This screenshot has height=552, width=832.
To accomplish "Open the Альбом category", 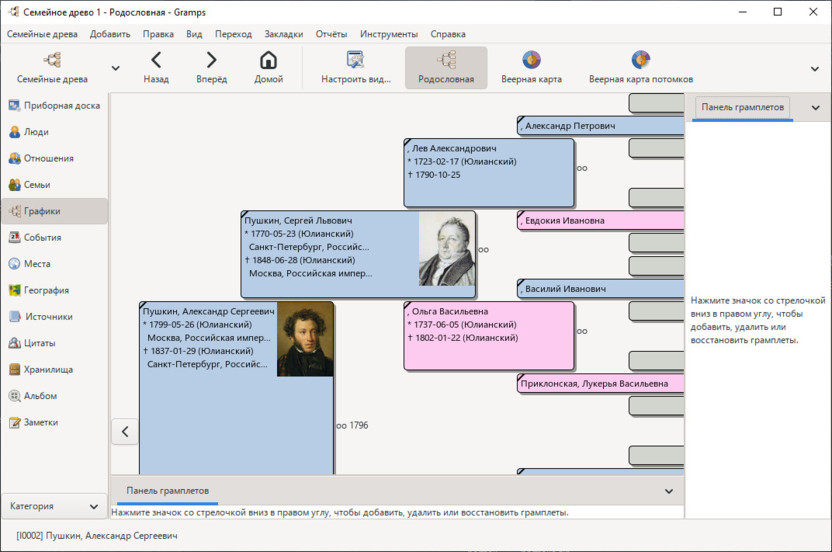I will point(55,396).
